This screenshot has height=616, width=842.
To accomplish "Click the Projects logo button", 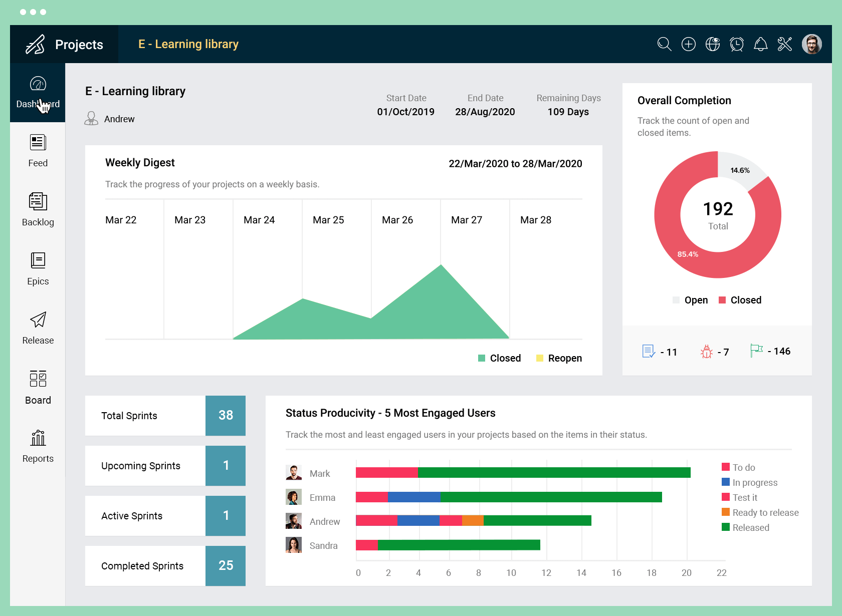I will (64, 44).
